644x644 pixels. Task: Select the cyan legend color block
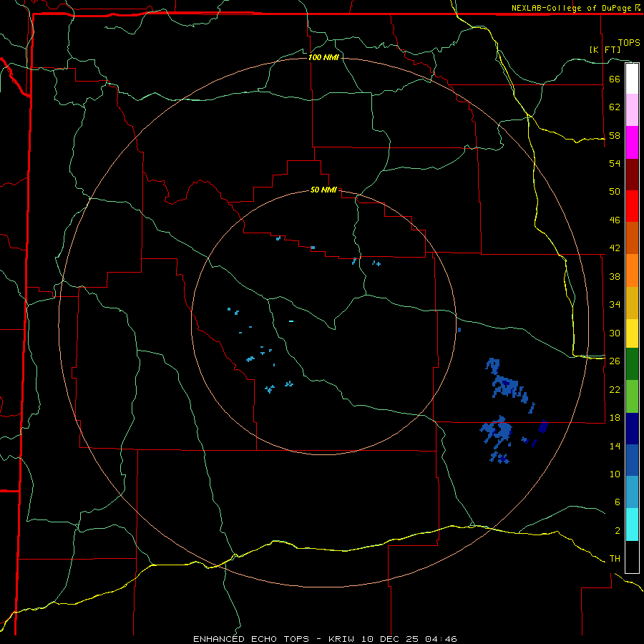coord(632,525)
